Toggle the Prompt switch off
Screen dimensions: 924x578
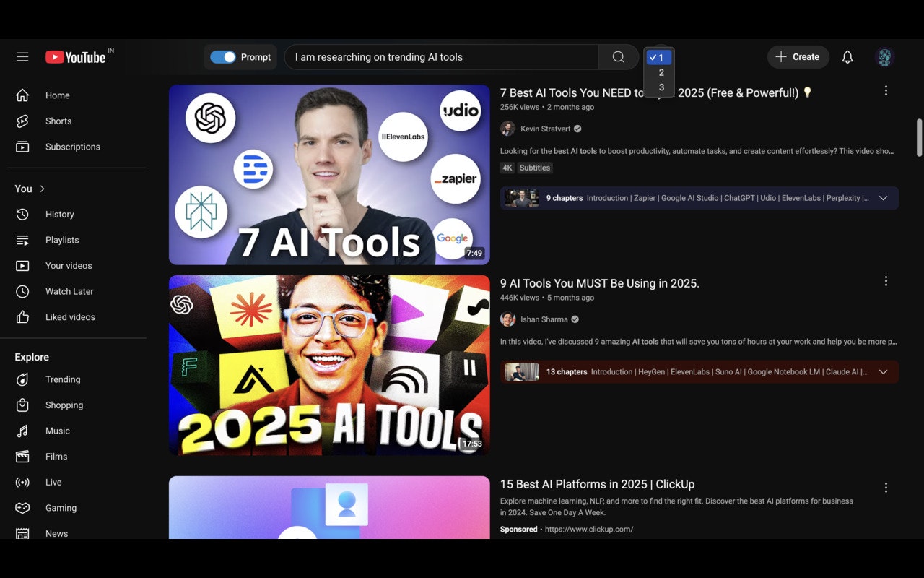tap(223, 57)
